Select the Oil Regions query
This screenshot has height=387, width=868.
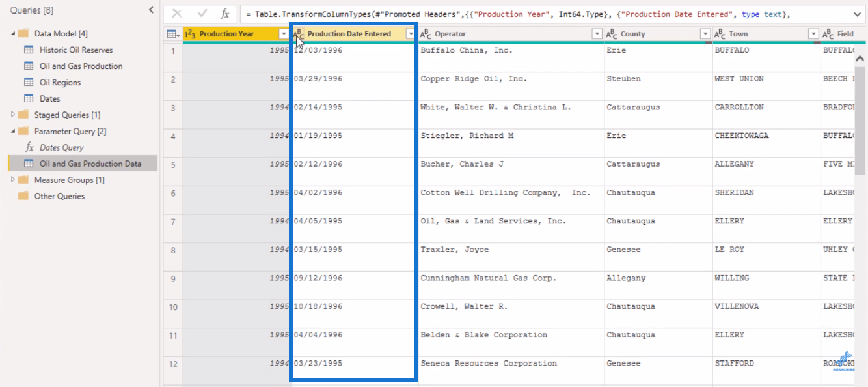click(61, 82)
